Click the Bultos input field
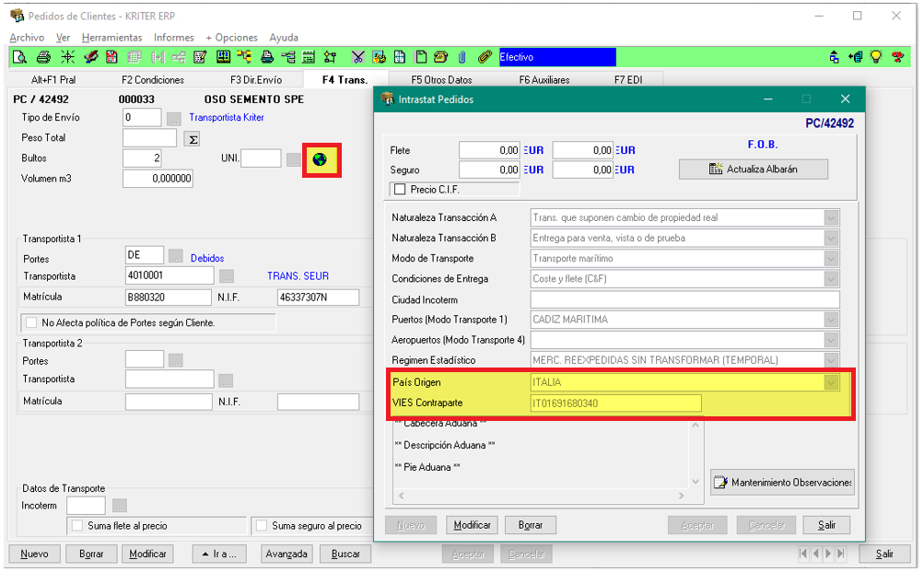Viewport: 924px width, 572px height. click(142, 158)
